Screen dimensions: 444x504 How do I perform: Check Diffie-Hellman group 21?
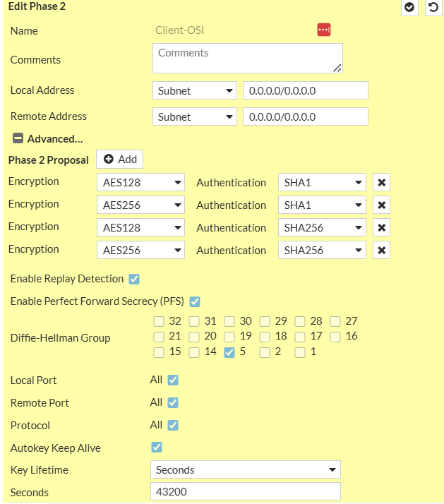coord(159,337)
